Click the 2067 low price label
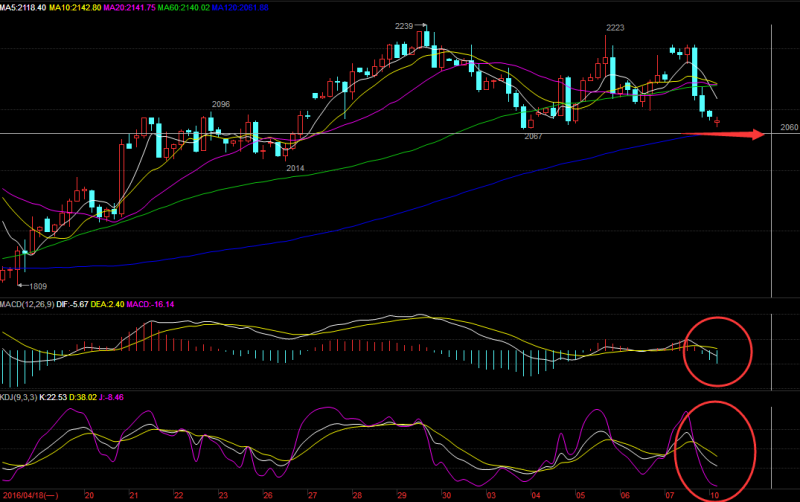The width and height of the screenshot is (800, 502). click(x=533, y=136)
